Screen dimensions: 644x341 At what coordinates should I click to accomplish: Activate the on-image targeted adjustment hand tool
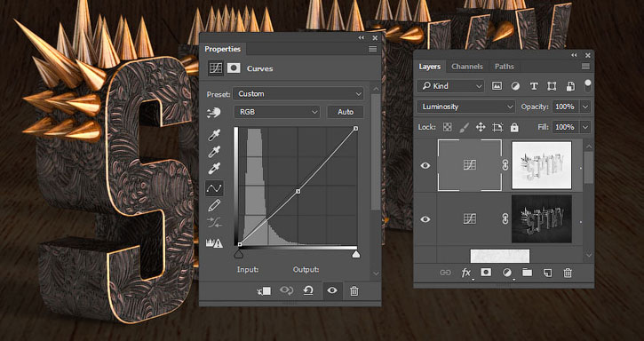(214, 112)
